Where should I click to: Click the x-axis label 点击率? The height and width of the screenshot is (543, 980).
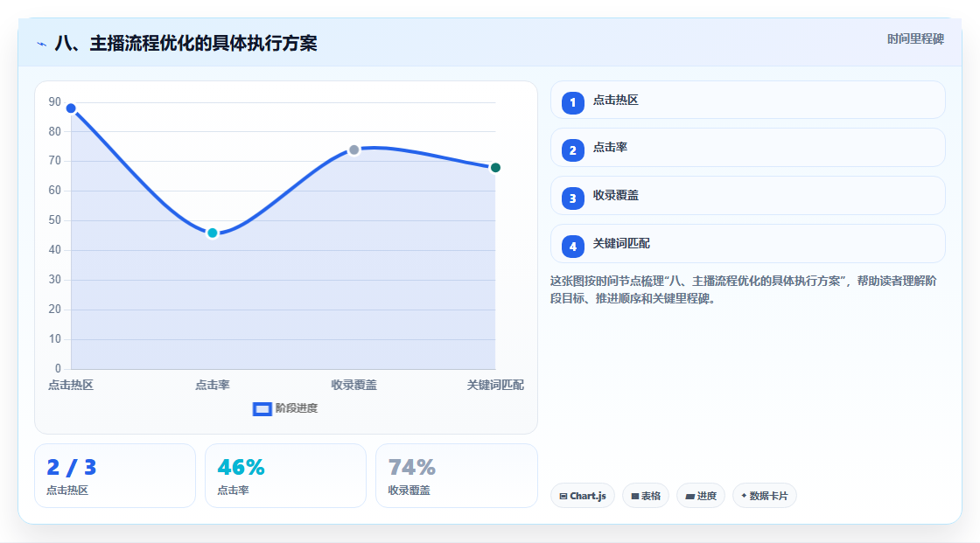[213, 385]
